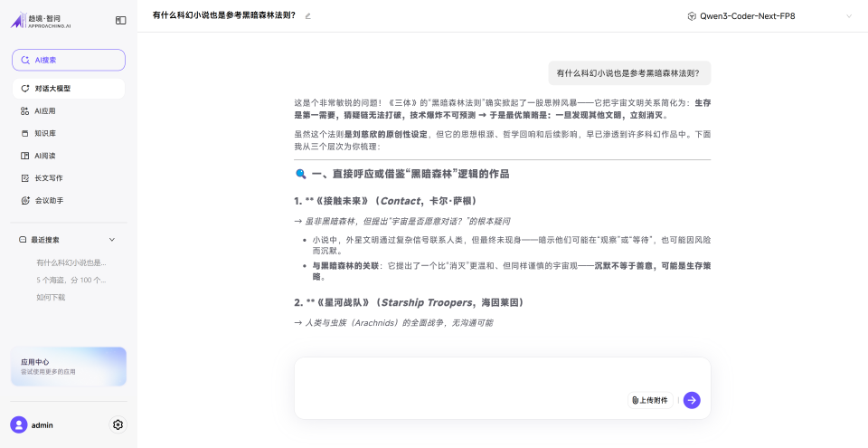Click the user message bubble
The width and height of the screenshot is (868, 448).
click(x=629, y=73)
